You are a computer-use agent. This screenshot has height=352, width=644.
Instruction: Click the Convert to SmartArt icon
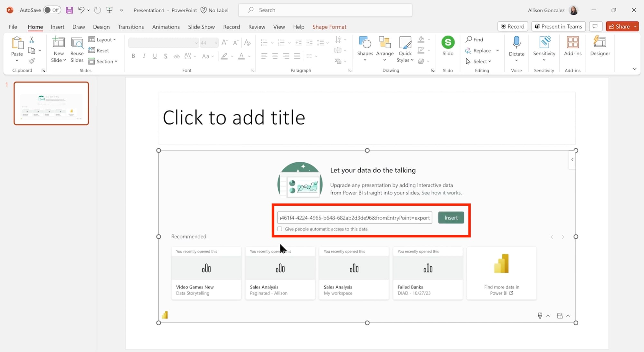[338, 61]
